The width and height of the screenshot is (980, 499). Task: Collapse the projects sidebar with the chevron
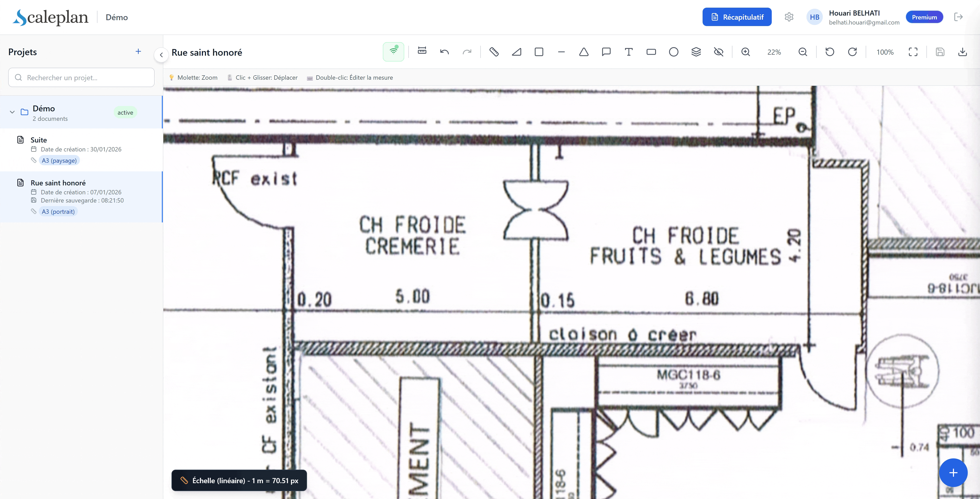[x=161, y=55]
